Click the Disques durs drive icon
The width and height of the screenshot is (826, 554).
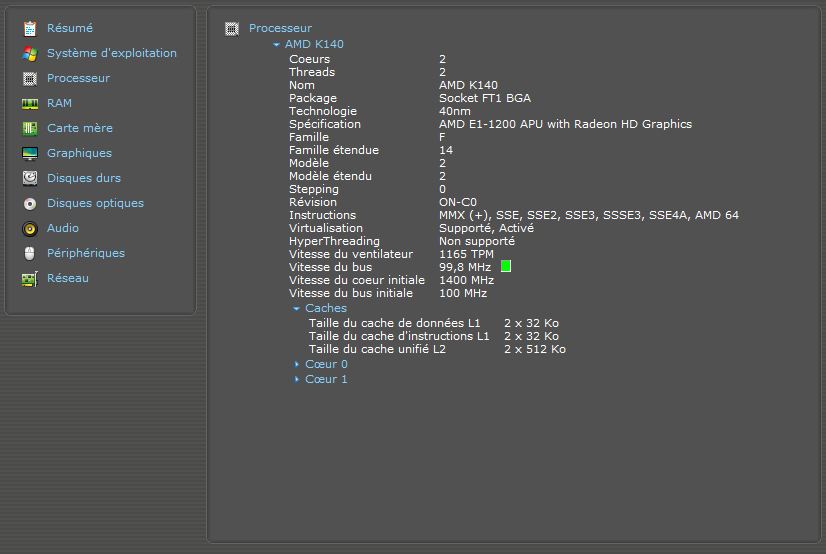(30, 179)
